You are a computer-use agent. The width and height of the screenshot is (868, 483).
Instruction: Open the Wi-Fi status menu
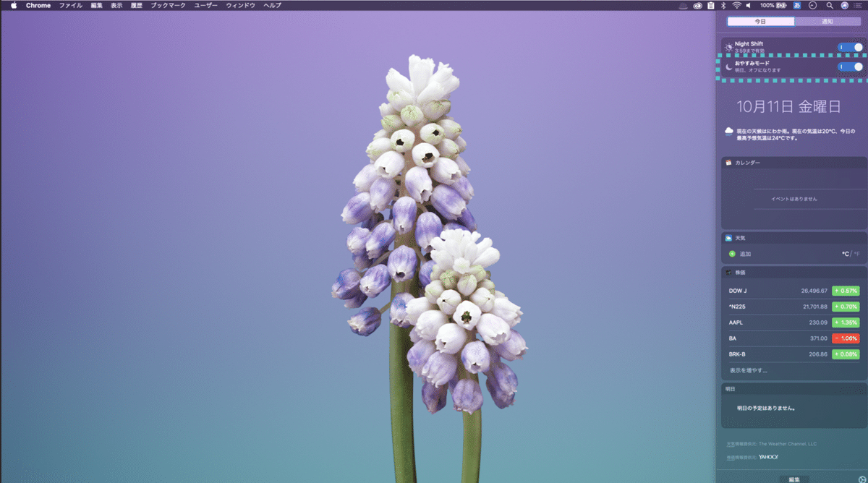pos(736,5)
